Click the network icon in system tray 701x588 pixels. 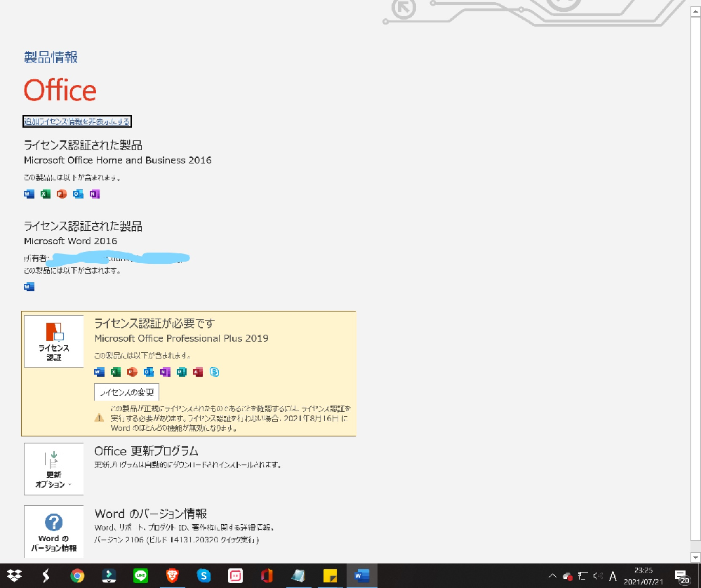click(582, 576)
